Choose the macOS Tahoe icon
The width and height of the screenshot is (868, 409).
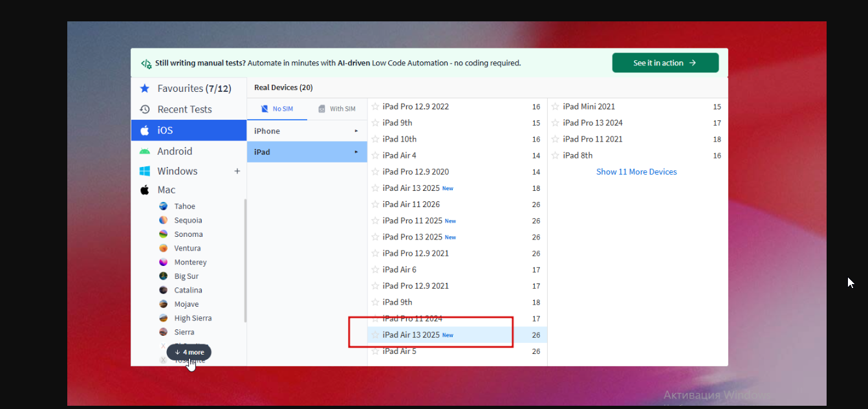point(163,206)
